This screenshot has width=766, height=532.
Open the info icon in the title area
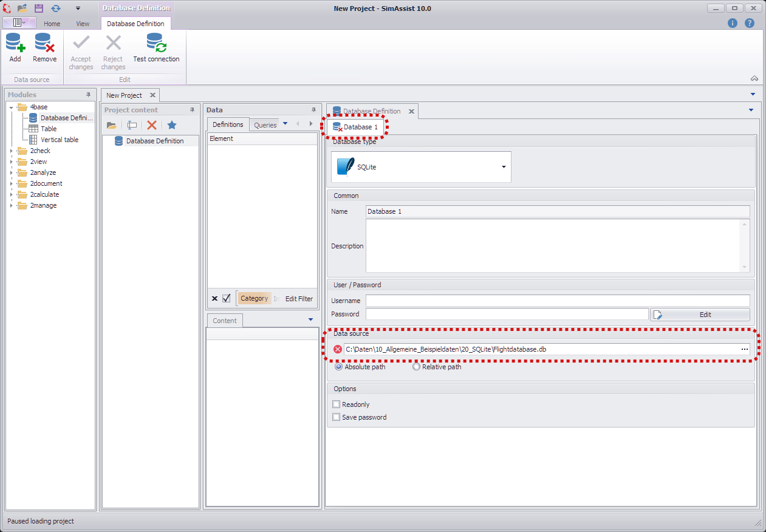[x=733, y=23]
